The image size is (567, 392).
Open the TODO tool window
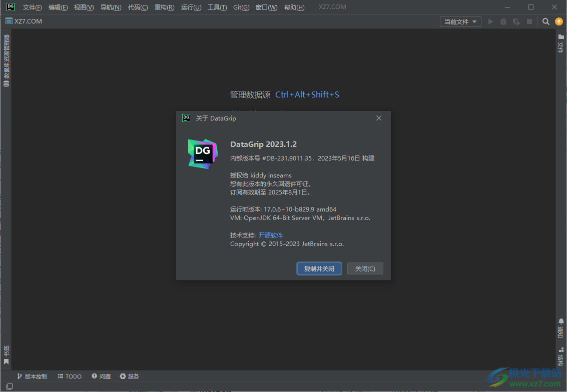70,376
